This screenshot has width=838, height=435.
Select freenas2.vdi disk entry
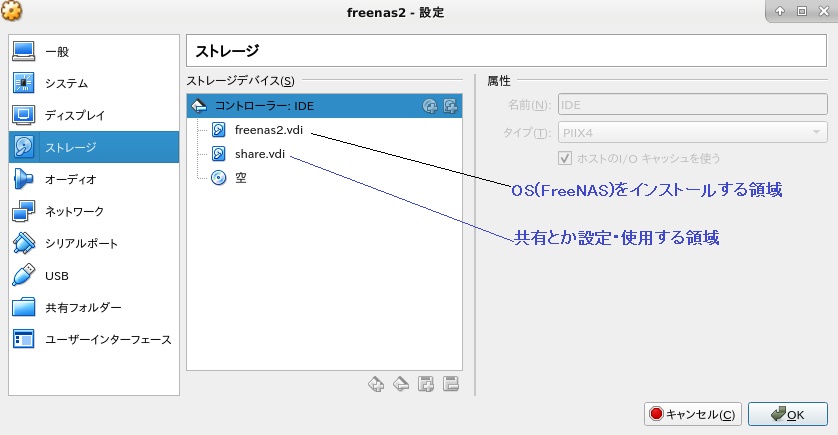[269, 130]
